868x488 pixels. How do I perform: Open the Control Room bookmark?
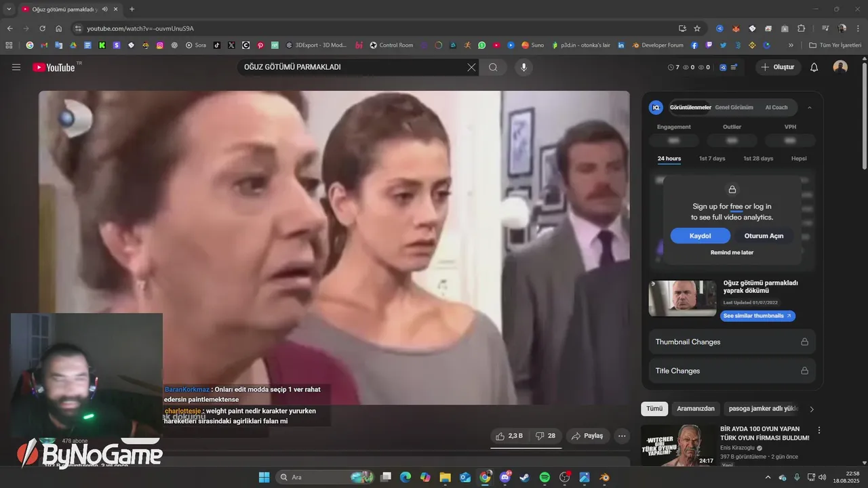pyautogui.click(x=391, y=45)
